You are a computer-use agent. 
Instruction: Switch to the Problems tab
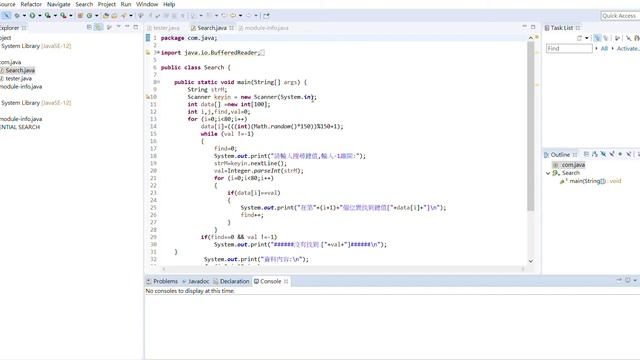coord(162,281)
